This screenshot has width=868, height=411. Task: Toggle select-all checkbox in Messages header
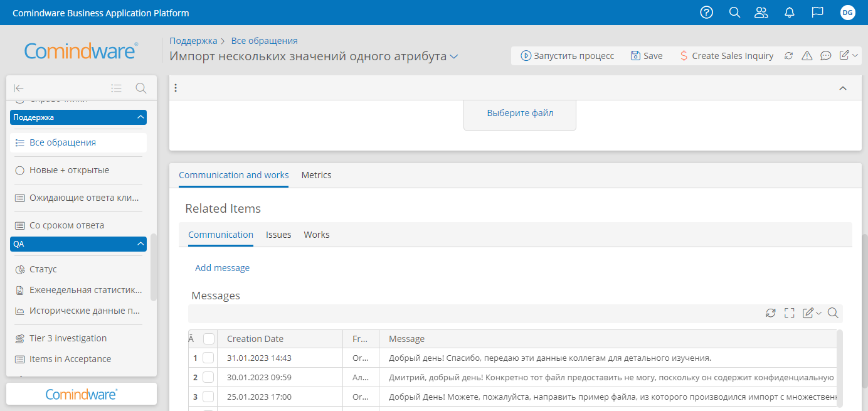[209, 339]
